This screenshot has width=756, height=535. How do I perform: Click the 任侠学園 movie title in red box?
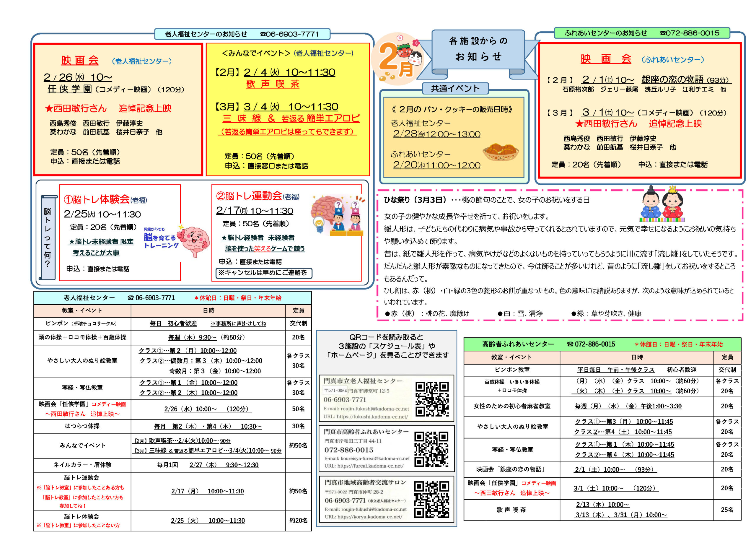[x=70, y=89]
